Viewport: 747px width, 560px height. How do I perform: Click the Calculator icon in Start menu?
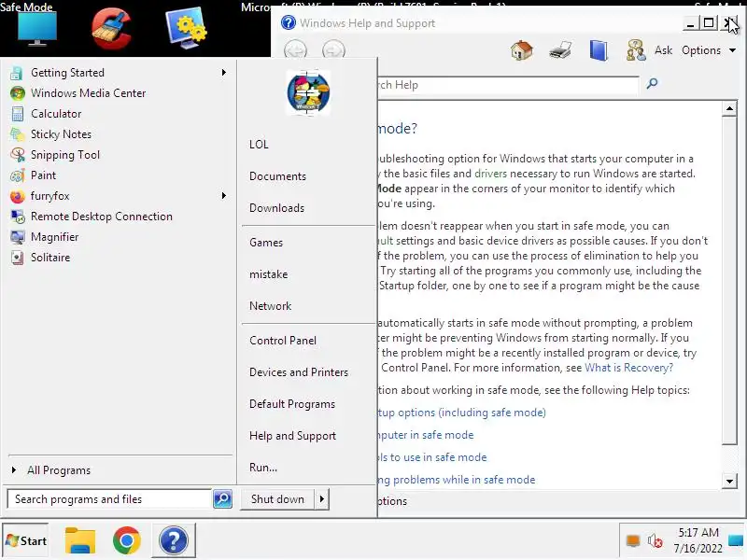coord(17,113)
